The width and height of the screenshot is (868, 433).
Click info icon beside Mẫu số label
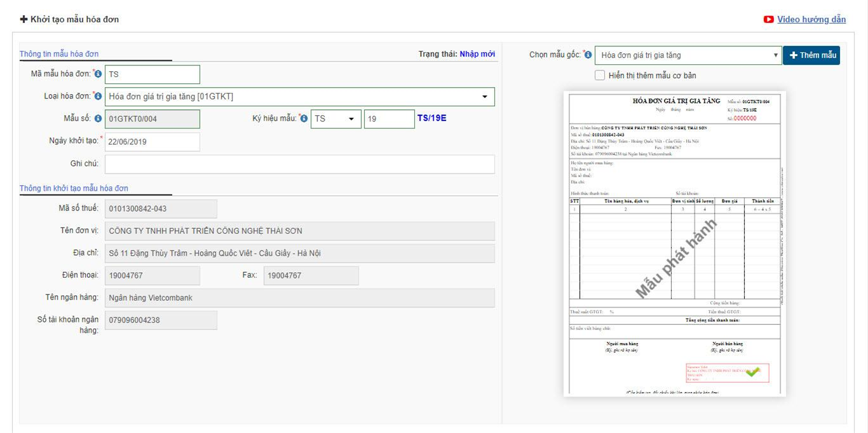point(98,119)
